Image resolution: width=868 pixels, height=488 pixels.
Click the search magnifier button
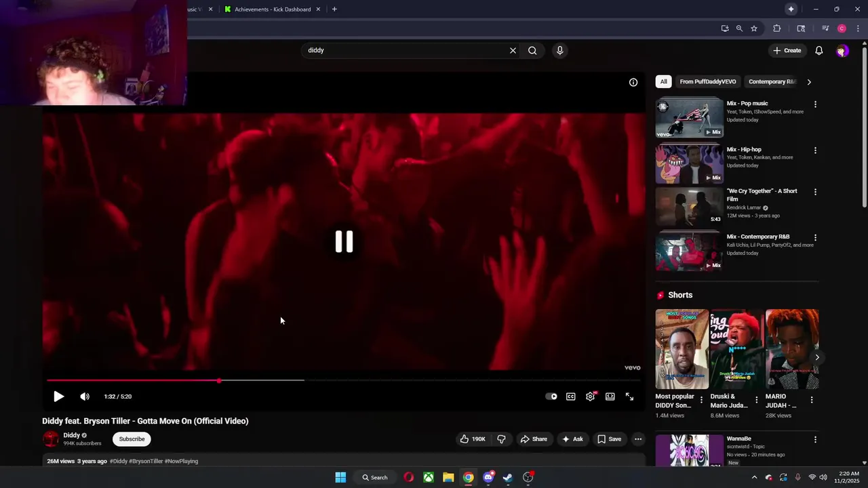532,50
